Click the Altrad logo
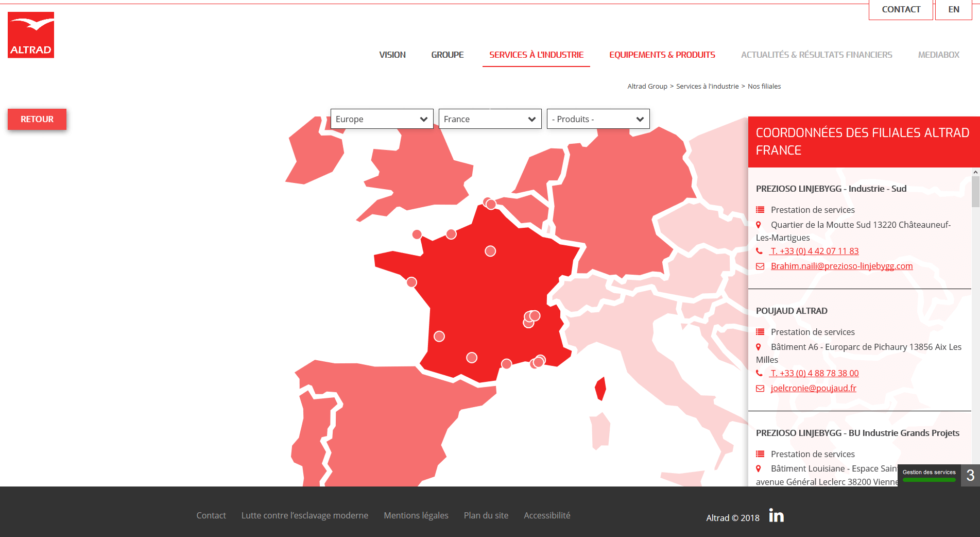980x537 pixels. coord(31,35)
